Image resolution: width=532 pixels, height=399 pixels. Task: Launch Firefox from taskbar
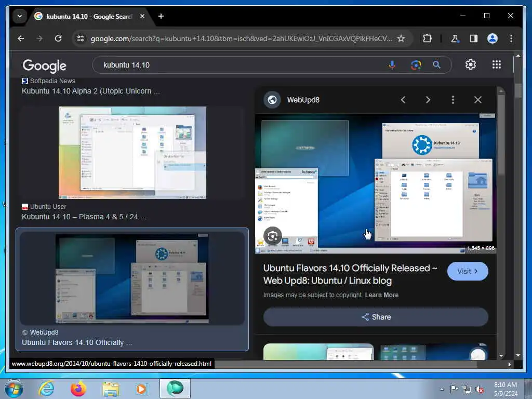click(78, 389)
